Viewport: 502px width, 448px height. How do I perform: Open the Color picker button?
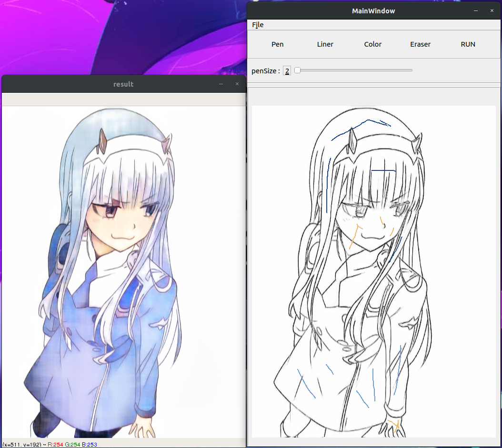point(372,44)
